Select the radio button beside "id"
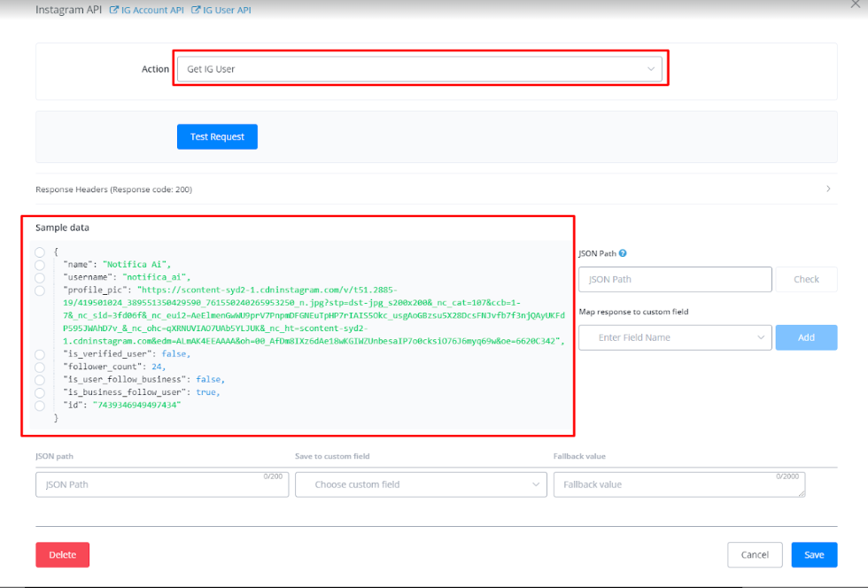The height and width of the screenshot is (588, 868). click(x=40, y=406)
